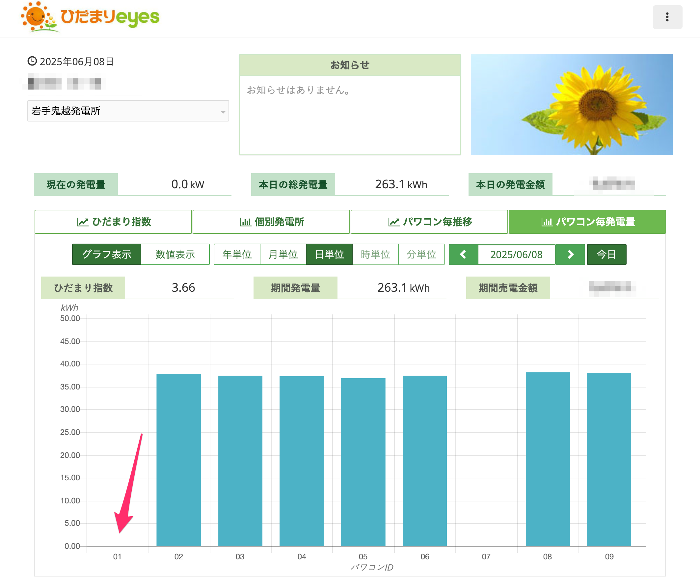This screenshot has width=700, height=588.
Task: Click the 2025/06/08 date field
Action: [x=516, y=254]
